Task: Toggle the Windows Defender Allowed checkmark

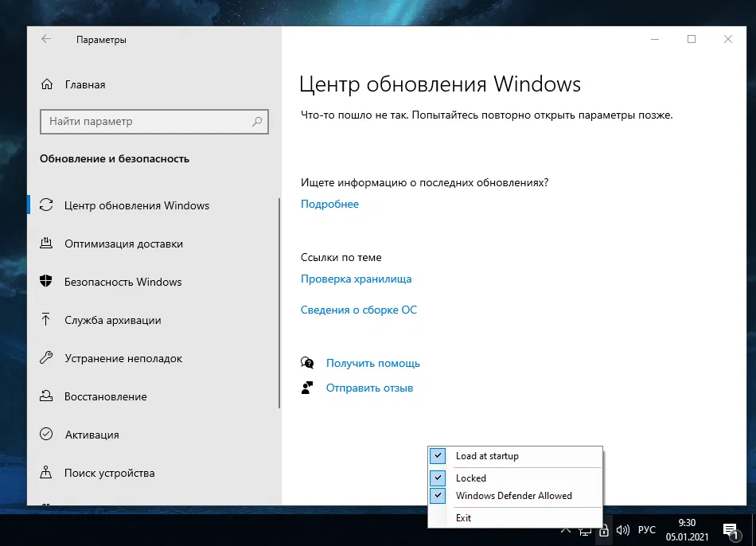Action: [438, 495]
